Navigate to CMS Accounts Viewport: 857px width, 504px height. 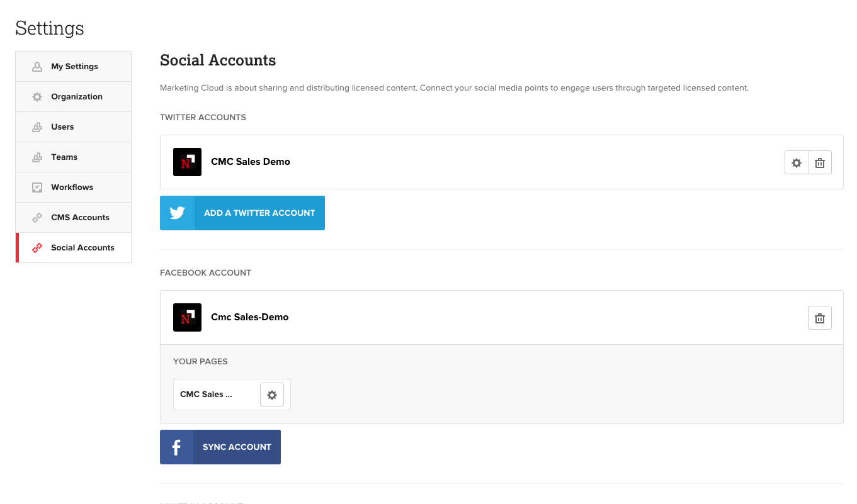(74, 217)
